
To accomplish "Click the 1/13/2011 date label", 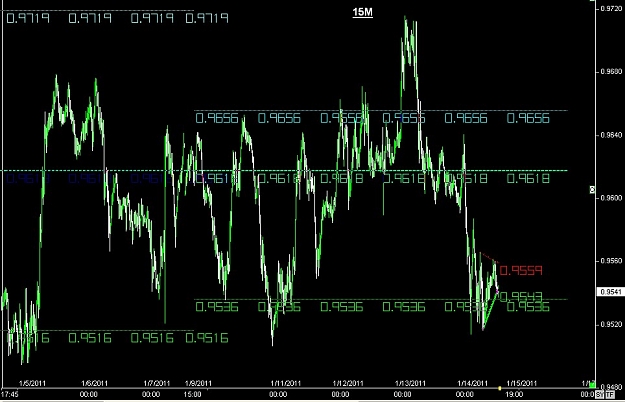I will 410,383.
